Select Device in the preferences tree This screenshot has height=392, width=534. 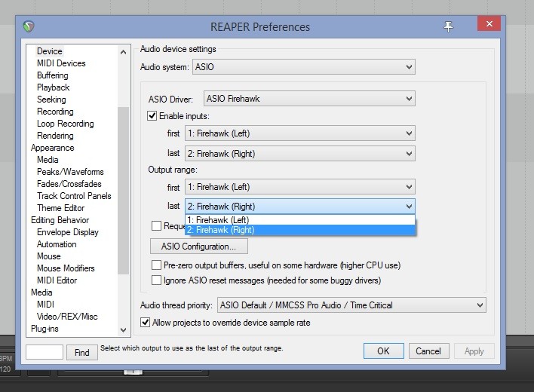[50, 51]
